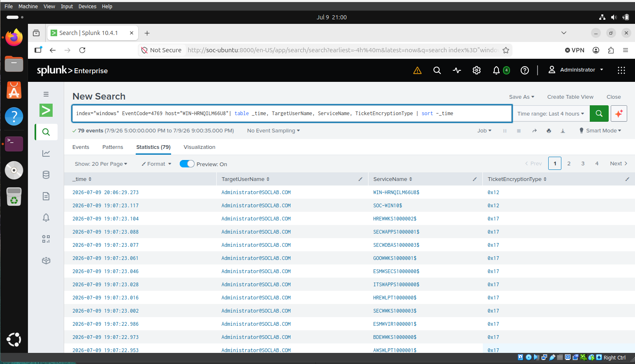Switch to the Visualization tab
635x364 pixels.
click(x=199, y=147)
